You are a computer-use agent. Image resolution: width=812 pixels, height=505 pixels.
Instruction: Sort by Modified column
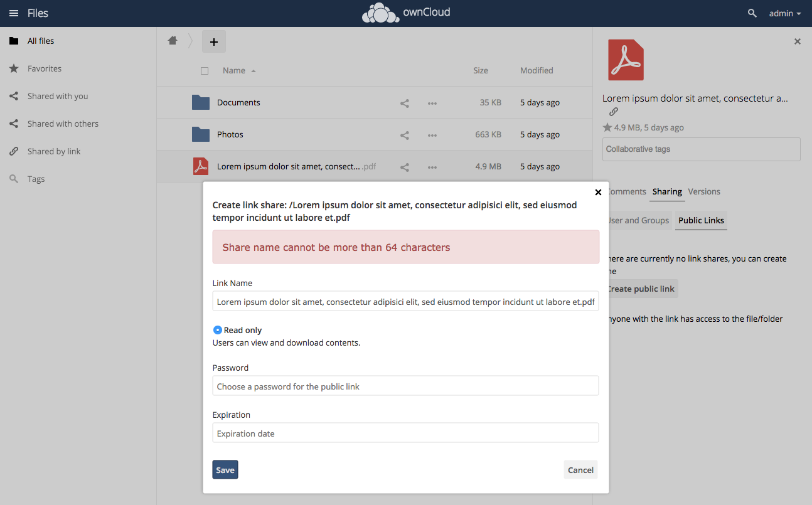tap(537, 70)
